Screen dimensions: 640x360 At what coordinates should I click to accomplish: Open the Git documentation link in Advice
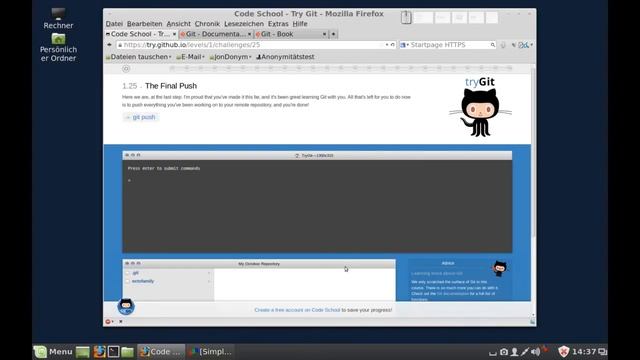pos(453,293)
